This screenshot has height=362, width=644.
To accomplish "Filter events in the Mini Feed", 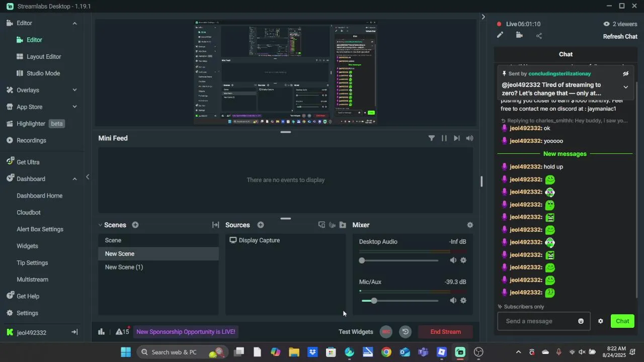I will tap(431, 138).
